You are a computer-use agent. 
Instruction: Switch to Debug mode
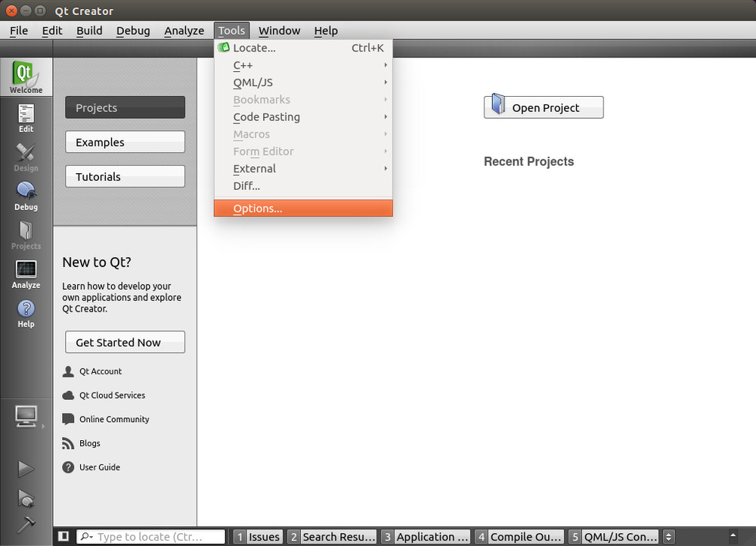point(26,197)
